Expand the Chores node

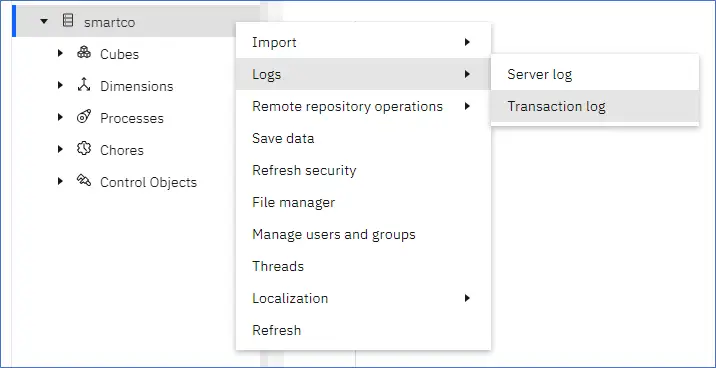[60, 149]
